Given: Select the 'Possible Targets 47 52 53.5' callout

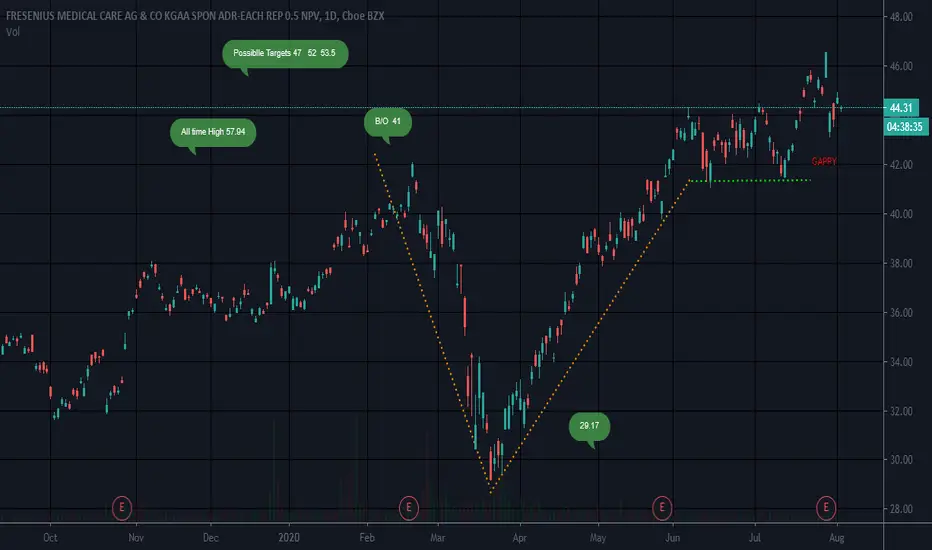Looking at the screenshot, I should pos(285,54).
